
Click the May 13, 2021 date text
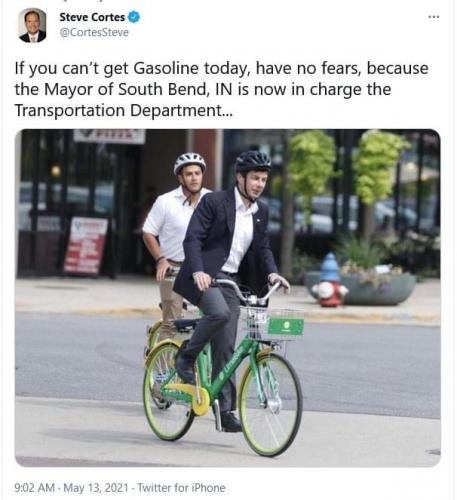tap(96, 488)
